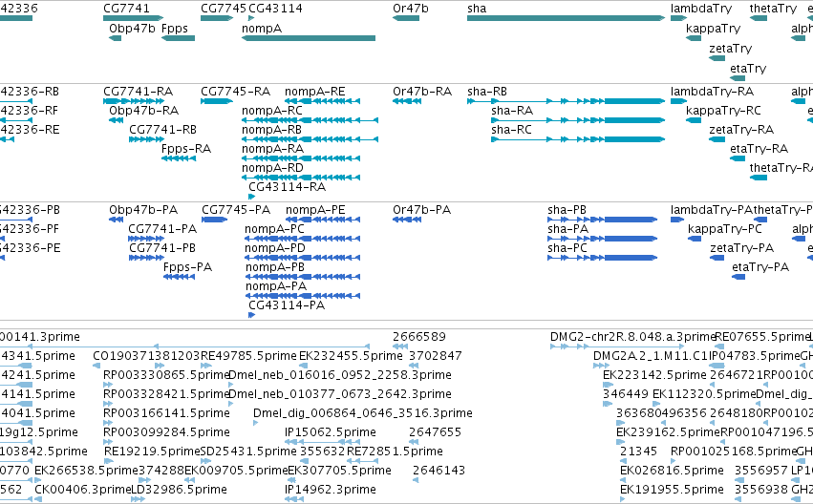Select transcript nompA-RD label
813x504 pixels.
272,168
